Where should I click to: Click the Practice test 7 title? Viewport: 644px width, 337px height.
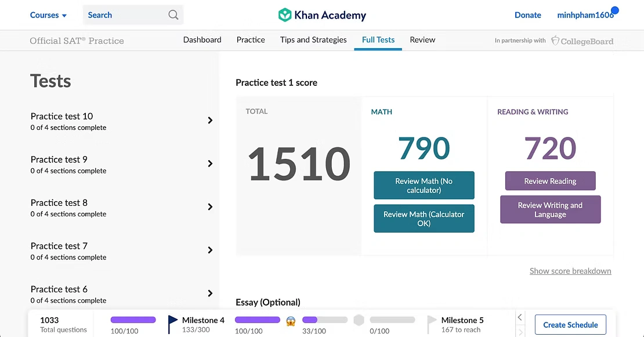pos(59,246)
